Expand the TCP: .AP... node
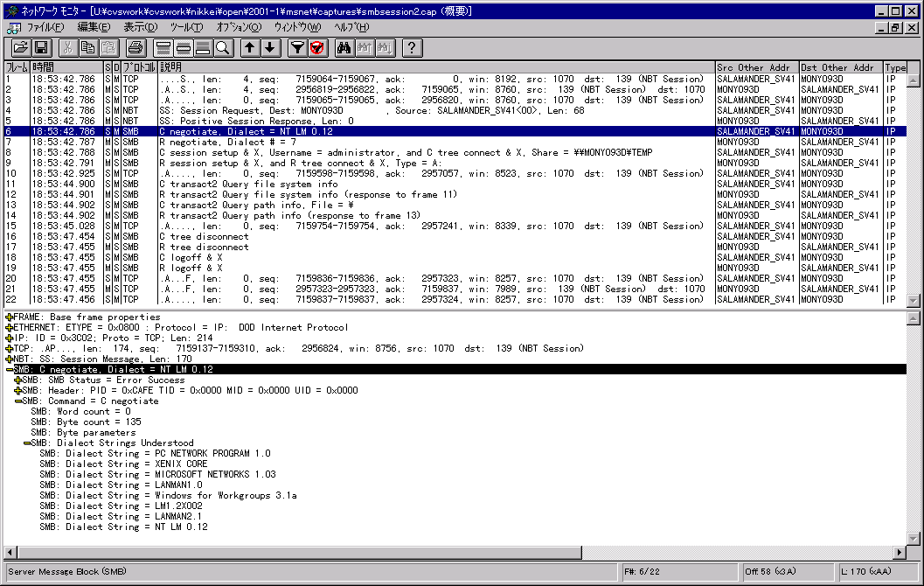The width and height of the screenshot is (924, 586). click(x=9, y=349)
